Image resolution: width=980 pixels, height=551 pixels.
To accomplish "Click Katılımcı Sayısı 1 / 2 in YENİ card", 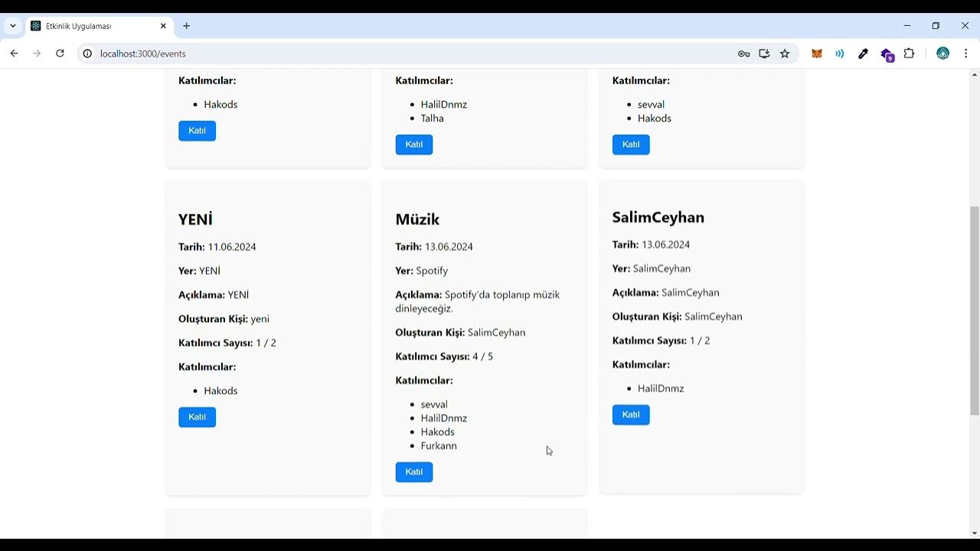I will click(x=227, y=343).
